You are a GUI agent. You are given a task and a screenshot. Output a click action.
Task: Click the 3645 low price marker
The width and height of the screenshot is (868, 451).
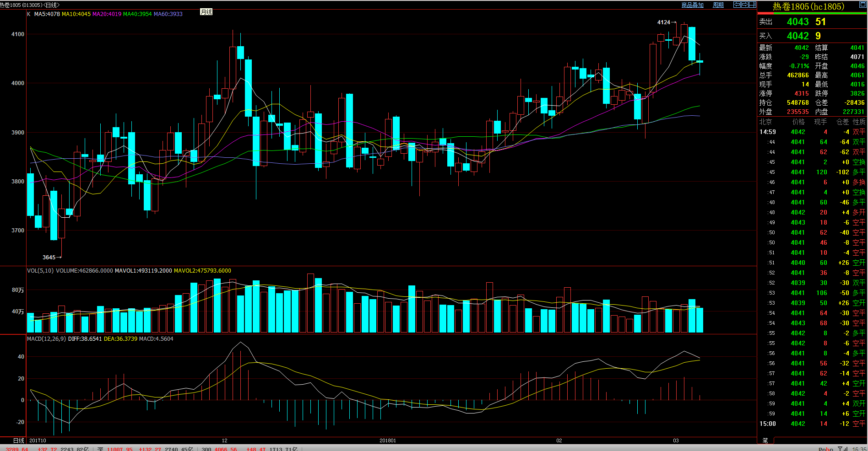[49, 258]
